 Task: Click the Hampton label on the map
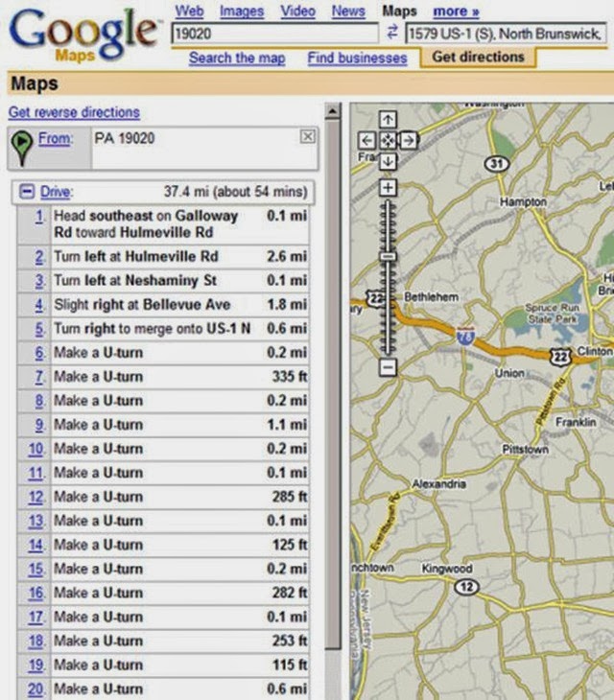click(x=523, y=202)
